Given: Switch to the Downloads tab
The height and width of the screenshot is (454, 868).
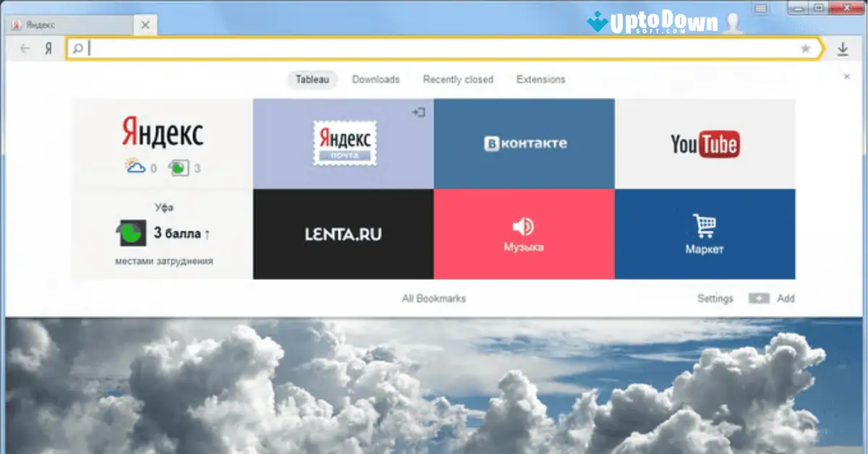Looking at the screenshot, I should pos(376,80).
